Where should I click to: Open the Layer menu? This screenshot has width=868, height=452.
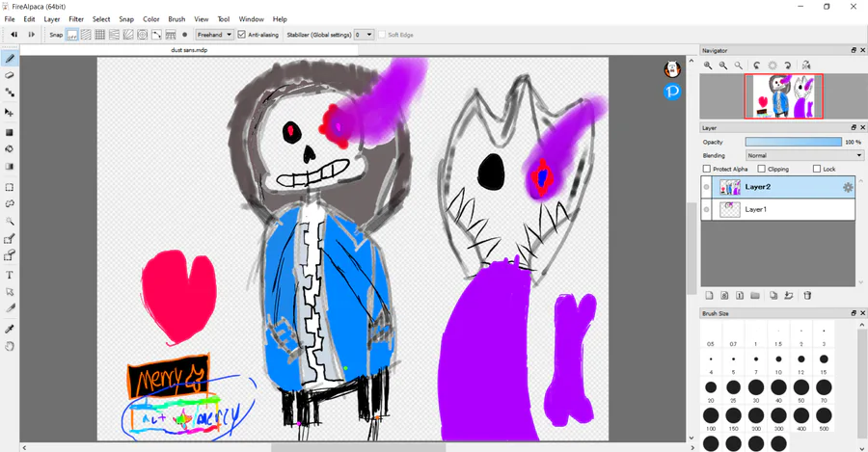coord(52,19)
